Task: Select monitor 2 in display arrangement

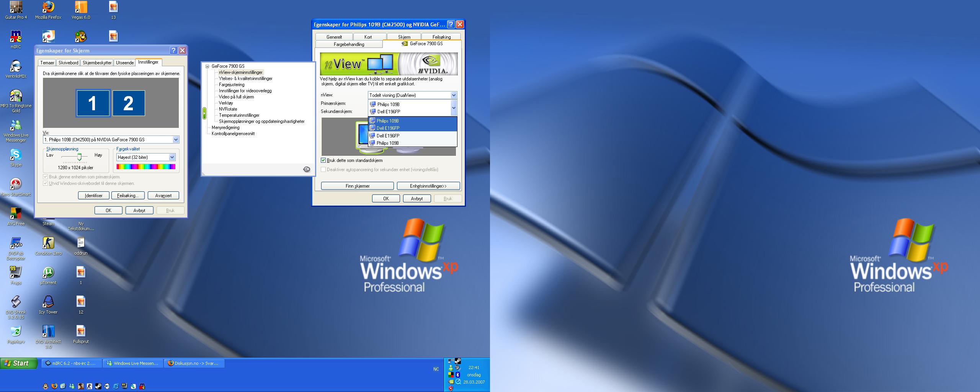Action: click(x=129, y=103)
